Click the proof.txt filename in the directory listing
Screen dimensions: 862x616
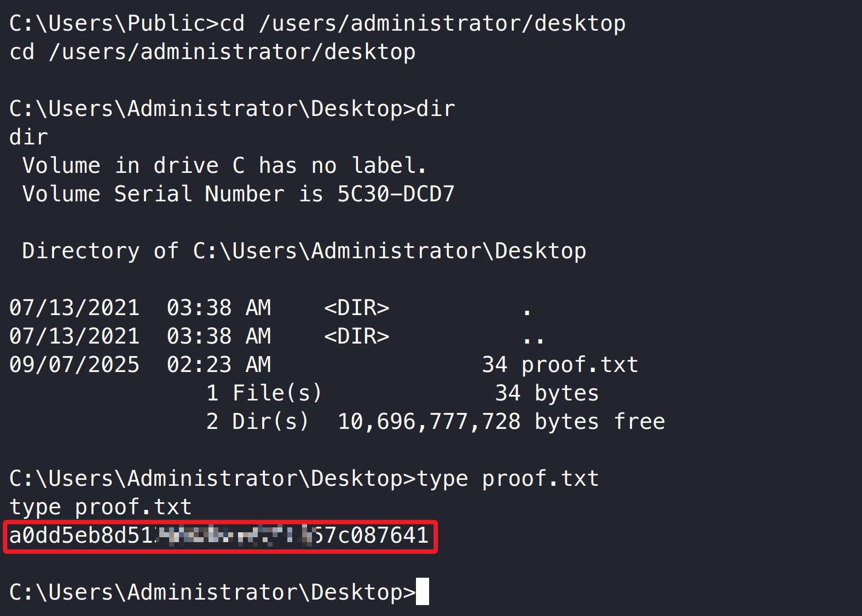click(x=580, y=365)
